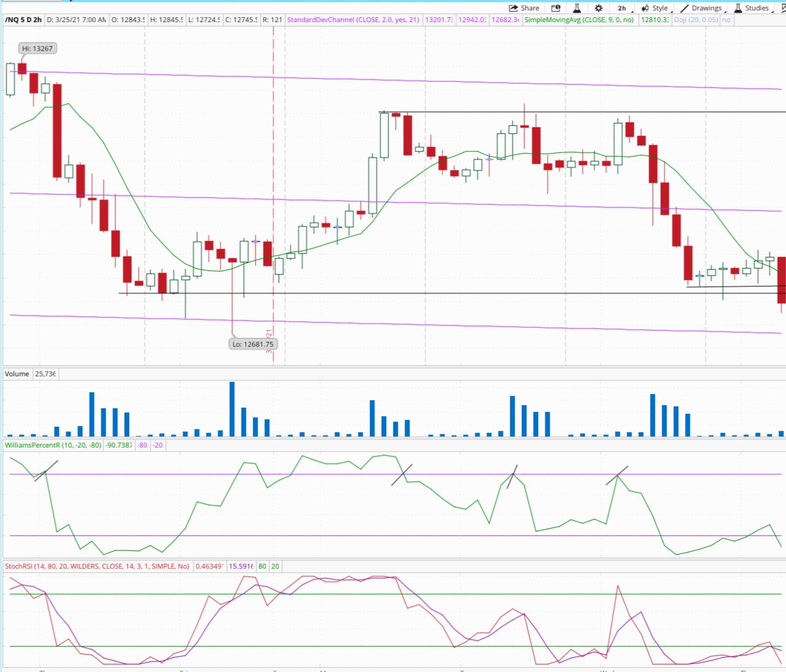Click the StochRSI 80 level value box
786x672 pixels.
pyautogui.click(x=262, y=566)
